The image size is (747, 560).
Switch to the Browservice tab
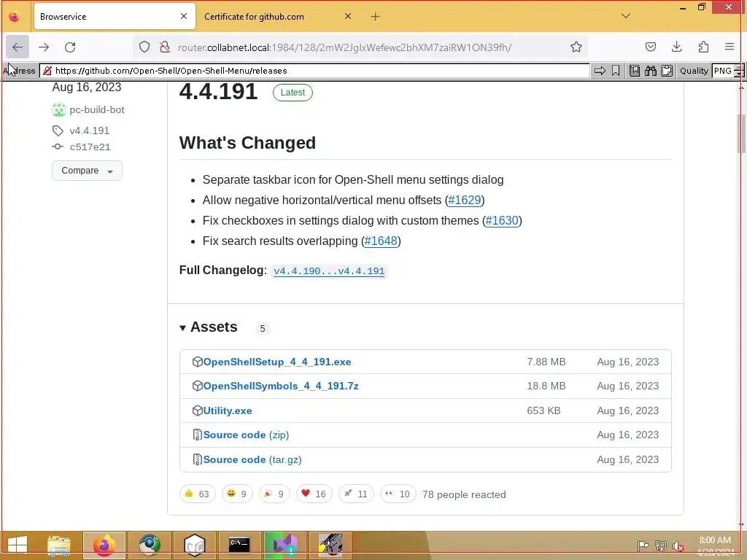(x=115, y=17)
